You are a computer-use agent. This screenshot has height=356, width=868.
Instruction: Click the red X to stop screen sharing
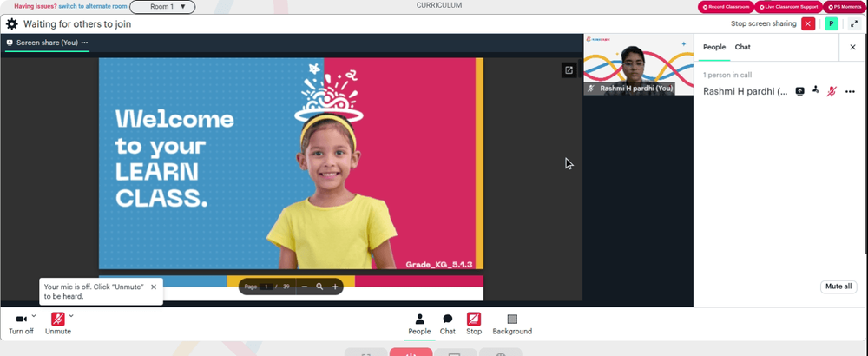click(808, 23)
